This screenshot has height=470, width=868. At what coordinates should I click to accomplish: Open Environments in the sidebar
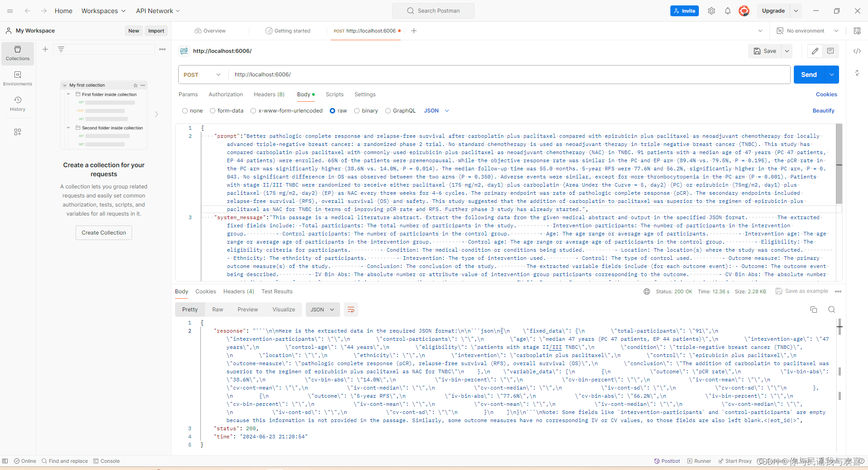18,79
